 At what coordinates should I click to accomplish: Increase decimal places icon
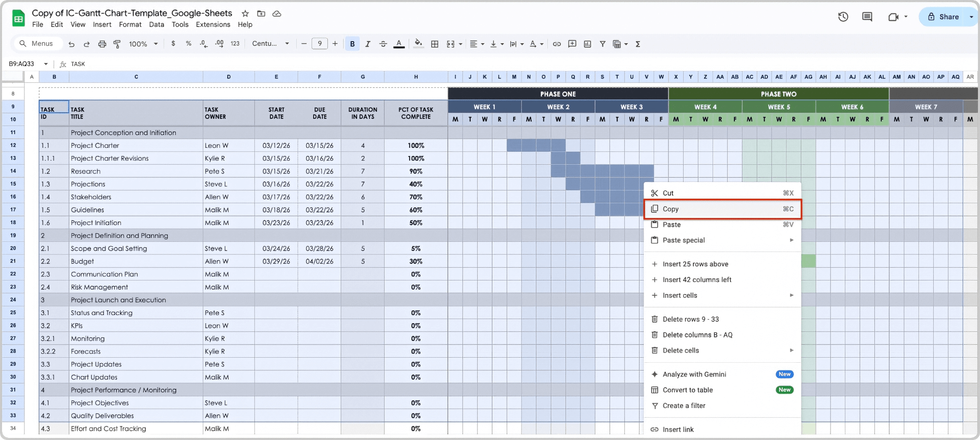tap(219, 44)
